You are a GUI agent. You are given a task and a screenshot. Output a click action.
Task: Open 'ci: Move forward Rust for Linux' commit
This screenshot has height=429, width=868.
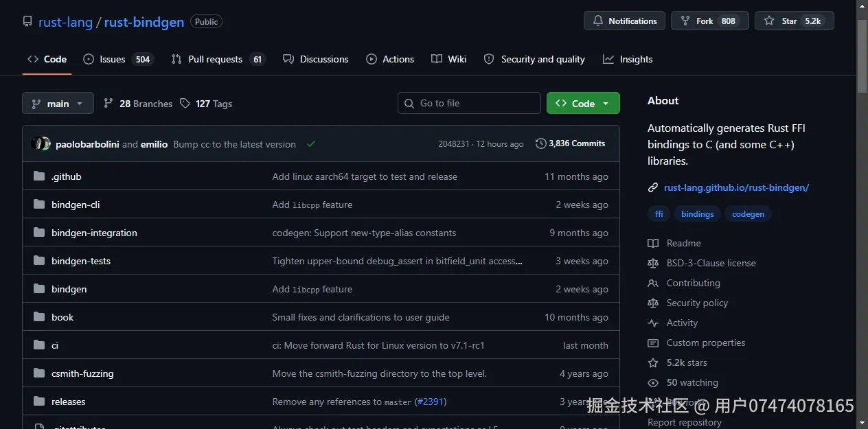(378, 345)
